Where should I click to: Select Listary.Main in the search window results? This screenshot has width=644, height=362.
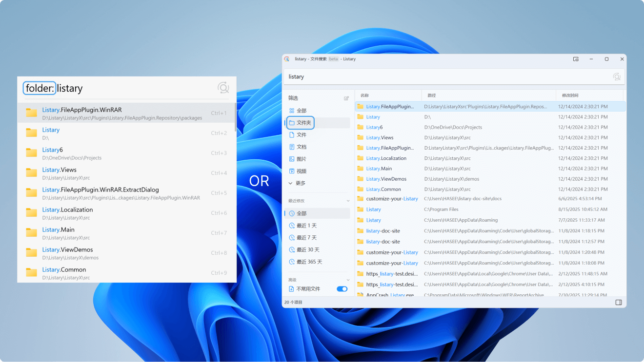click(490, 169)
